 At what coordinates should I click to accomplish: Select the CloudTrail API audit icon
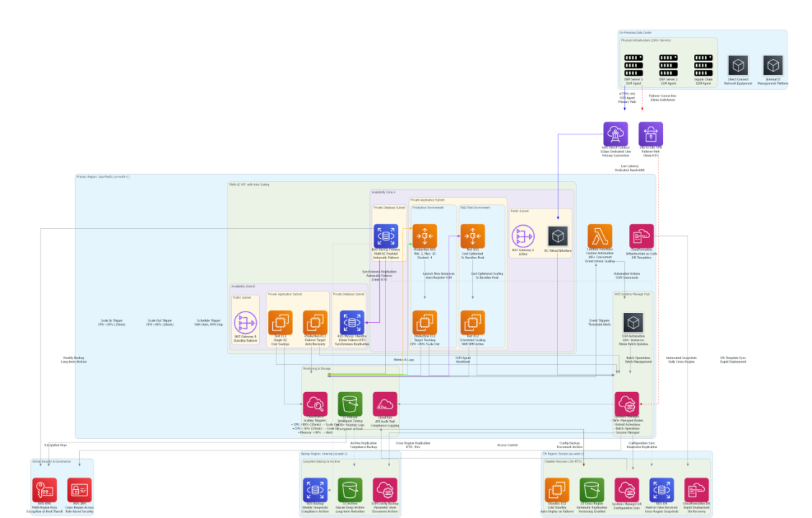coord(385,404)
